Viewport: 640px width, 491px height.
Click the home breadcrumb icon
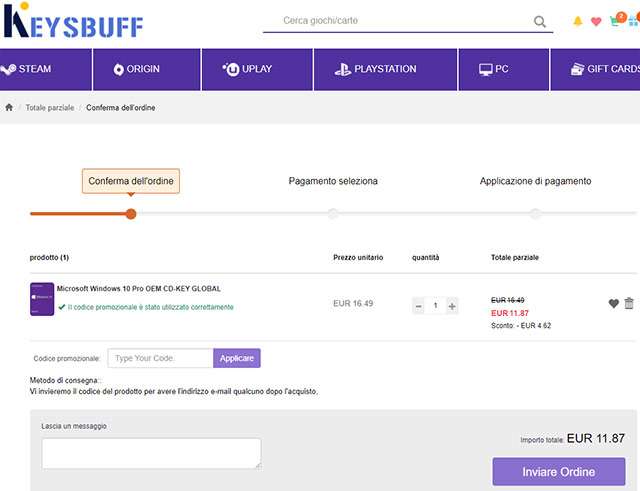9,107
